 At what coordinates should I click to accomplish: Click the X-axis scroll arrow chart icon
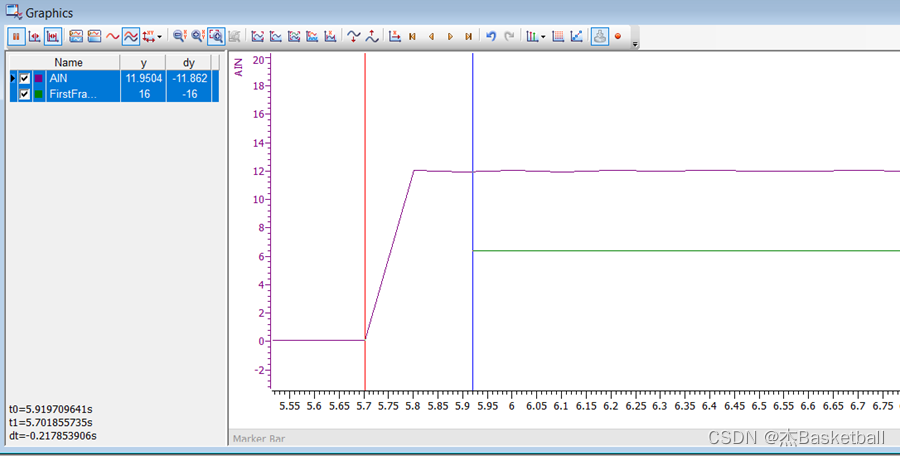395,36
